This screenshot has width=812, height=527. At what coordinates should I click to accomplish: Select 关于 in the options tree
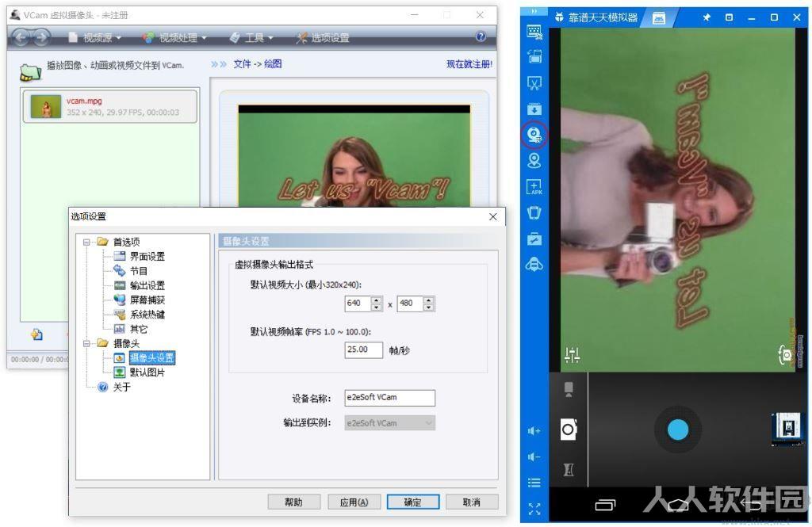pos(121,387)
